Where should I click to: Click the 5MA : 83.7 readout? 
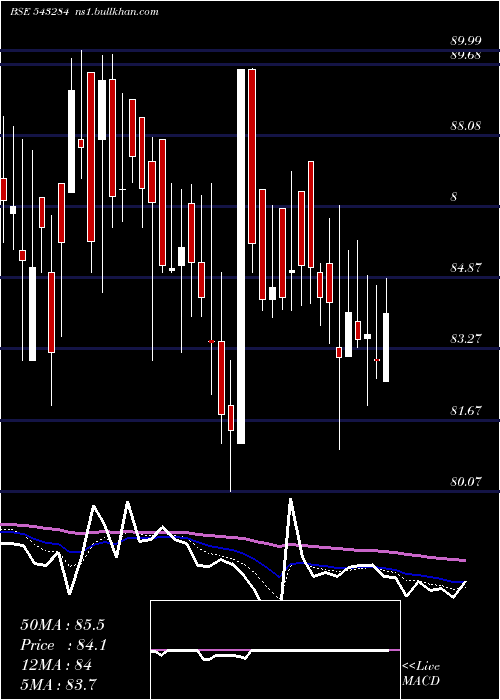tap(58, 685)
